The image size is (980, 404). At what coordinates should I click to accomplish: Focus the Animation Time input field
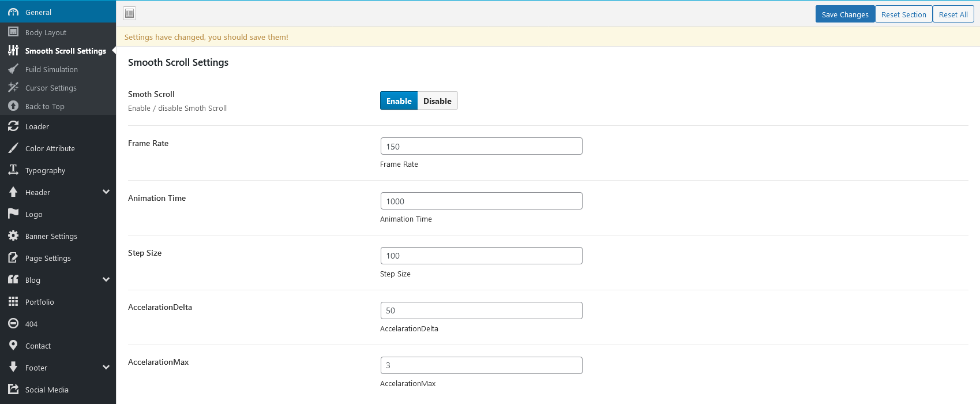click(x=481, y=201)
